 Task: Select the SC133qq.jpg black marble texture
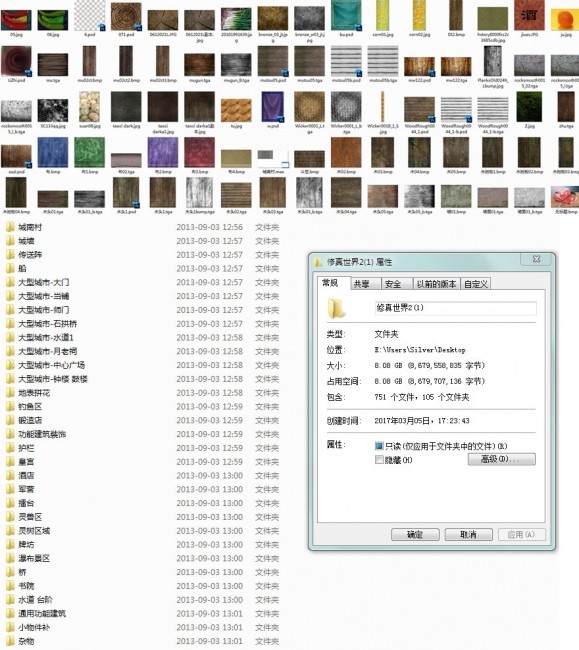tap(53, 110)
